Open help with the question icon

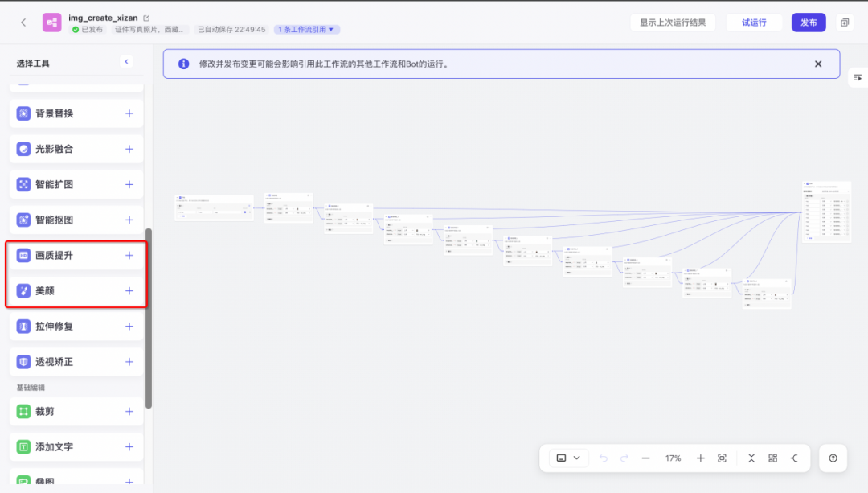click(833, 458)
